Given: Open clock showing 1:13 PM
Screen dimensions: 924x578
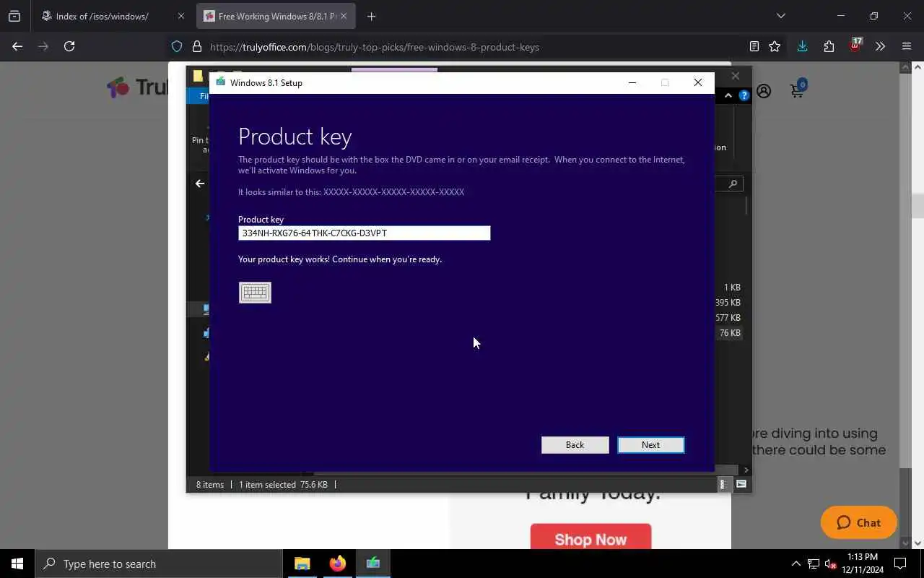Looking at the screenshot, I should coord(862,564).
